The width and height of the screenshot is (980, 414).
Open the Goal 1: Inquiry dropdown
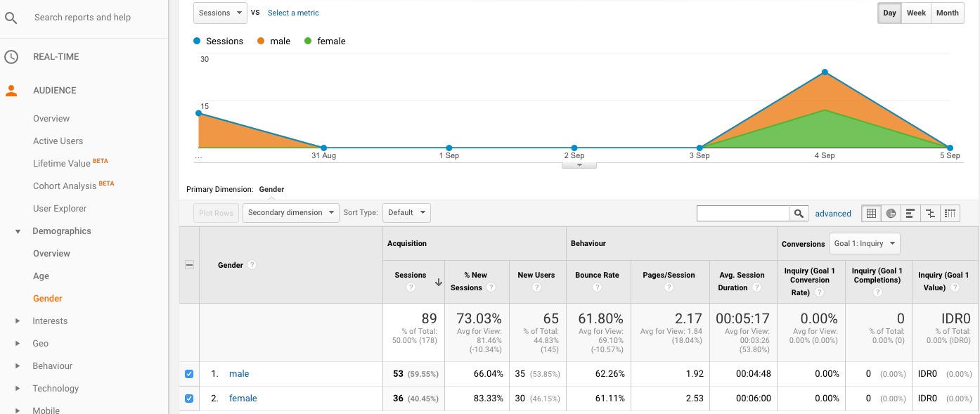point(864,244)
